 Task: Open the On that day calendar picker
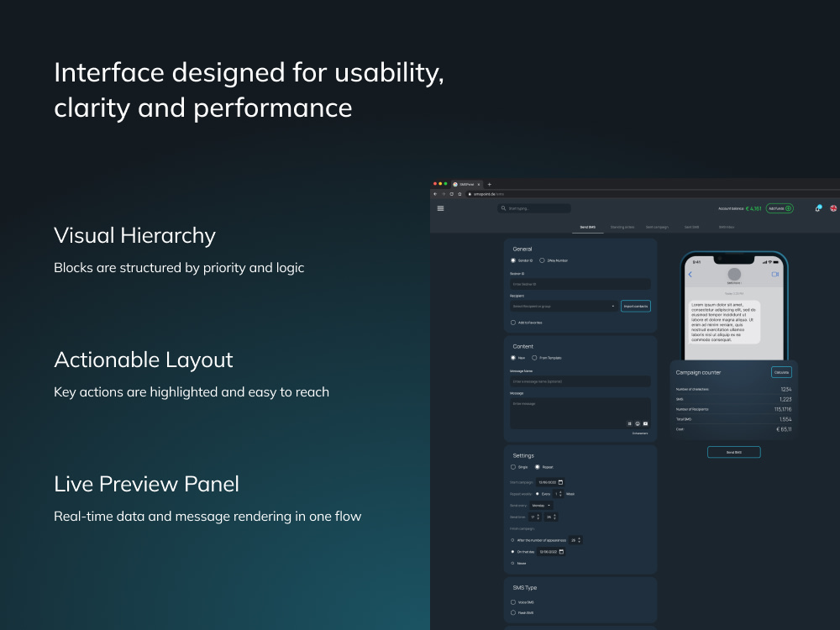coord(561,552)
